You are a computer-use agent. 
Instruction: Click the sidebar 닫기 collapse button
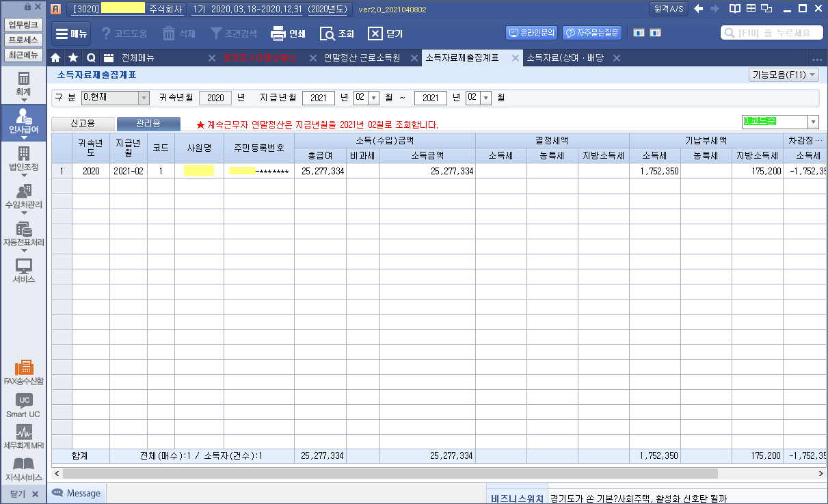pyautogui.click(x=23, y=493)
